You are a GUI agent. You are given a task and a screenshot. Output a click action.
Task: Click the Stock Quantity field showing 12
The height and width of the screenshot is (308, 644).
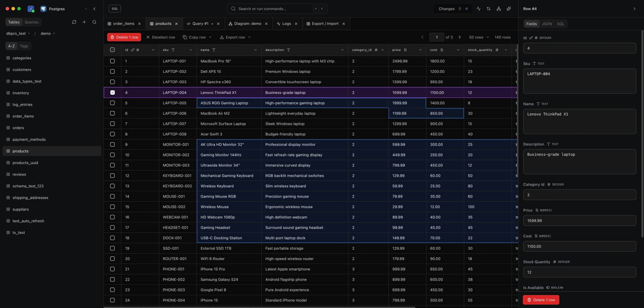pyautogui.click(x=580, y=272)
